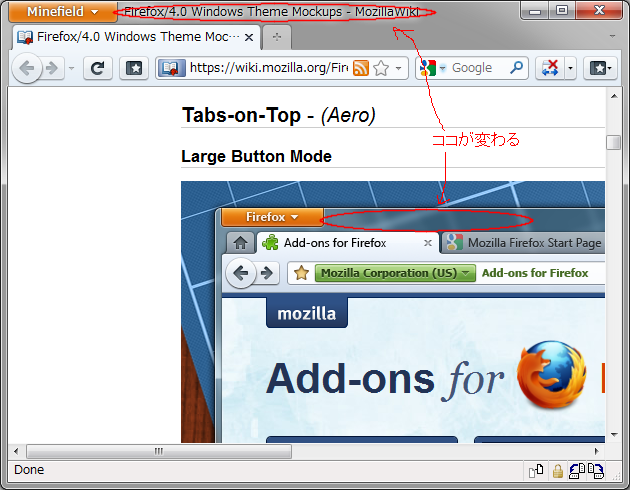
Task: Click the site identity book icon
Action: (x=172, y=68)
